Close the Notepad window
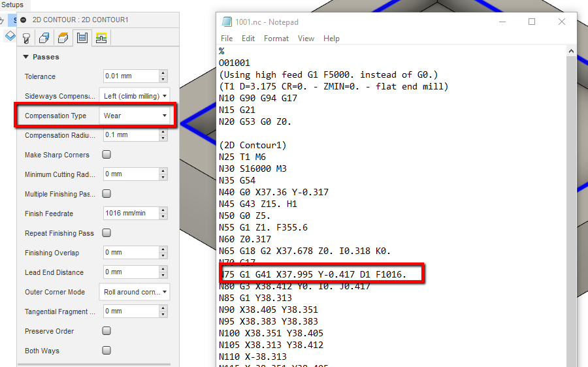The width and height of the screenshot is (588, 367). (x=562, y=22)
